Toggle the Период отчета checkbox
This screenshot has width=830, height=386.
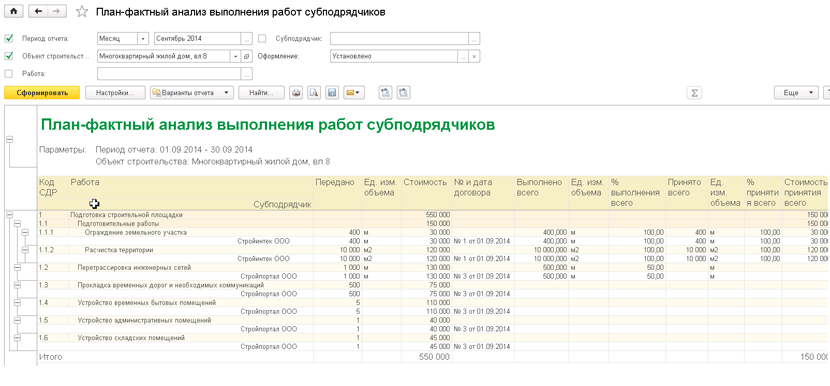(8, 38)
